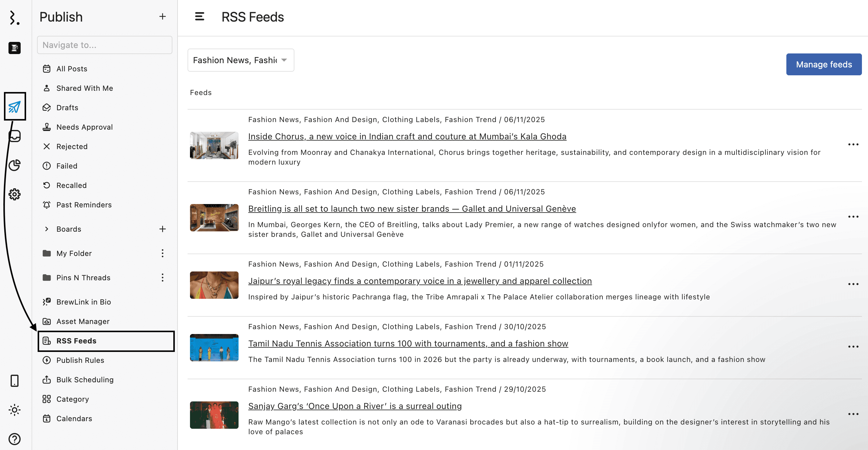
Task: Click the paper plane Publish icon
Action: [15, 107]
